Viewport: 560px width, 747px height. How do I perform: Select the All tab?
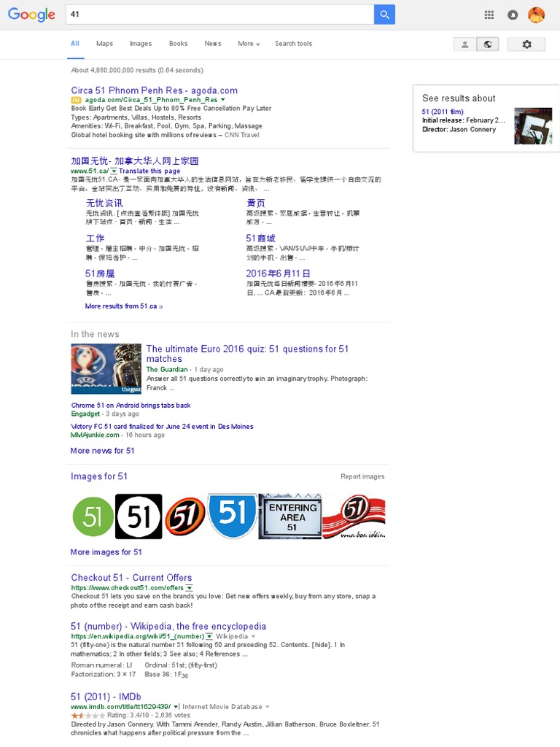(75, 43)
